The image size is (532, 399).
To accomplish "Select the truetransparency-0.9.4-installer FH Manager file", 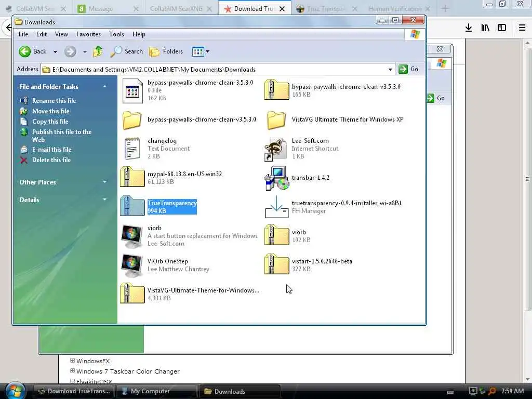I will pyautogui.click(x=276, y=207).
